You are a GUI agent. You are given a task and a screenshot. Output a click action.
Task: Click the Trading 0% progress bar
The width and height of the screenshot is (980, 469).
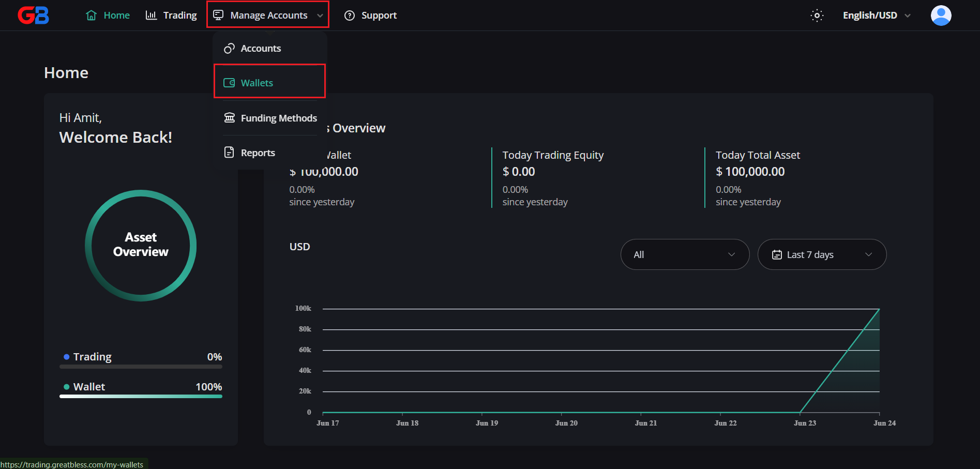(141, 367)
